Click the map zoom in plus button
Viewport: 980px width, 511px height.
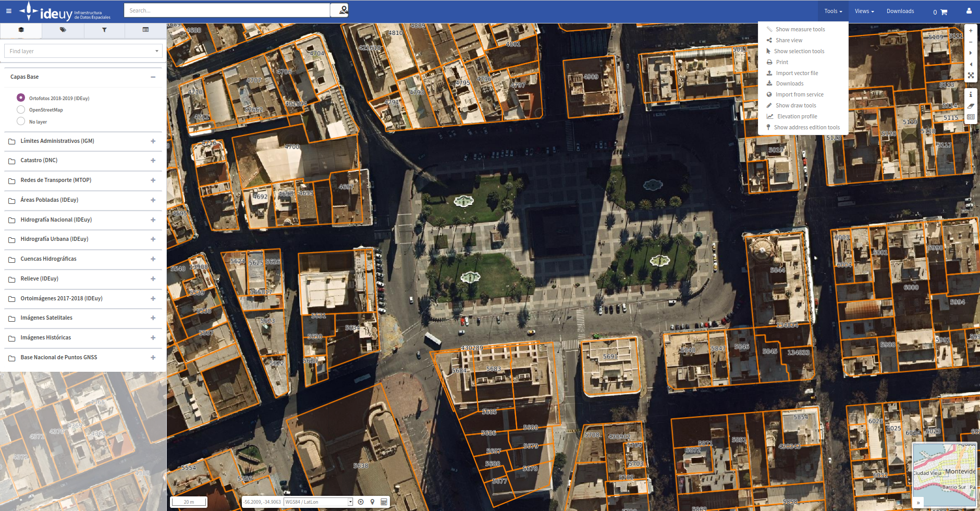point(971,31)
